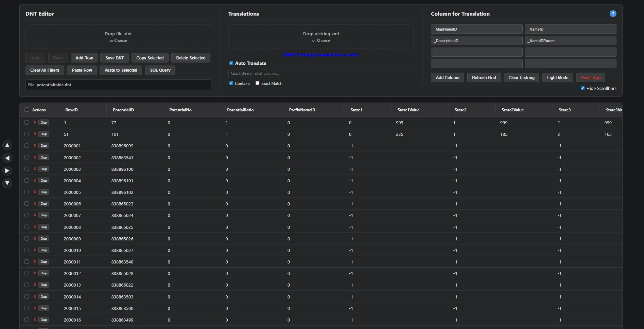Screen dimensions: 644x329
Task: Toggle the Contains search checkbox
Action: (x=231, y=83)
